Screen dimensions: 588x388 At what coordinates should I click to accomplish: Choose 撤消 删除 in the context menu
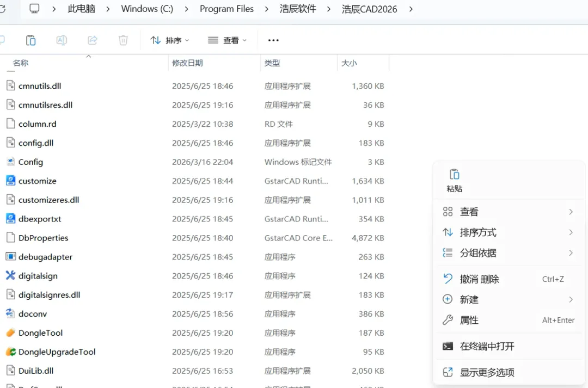(x=509, y=279)
